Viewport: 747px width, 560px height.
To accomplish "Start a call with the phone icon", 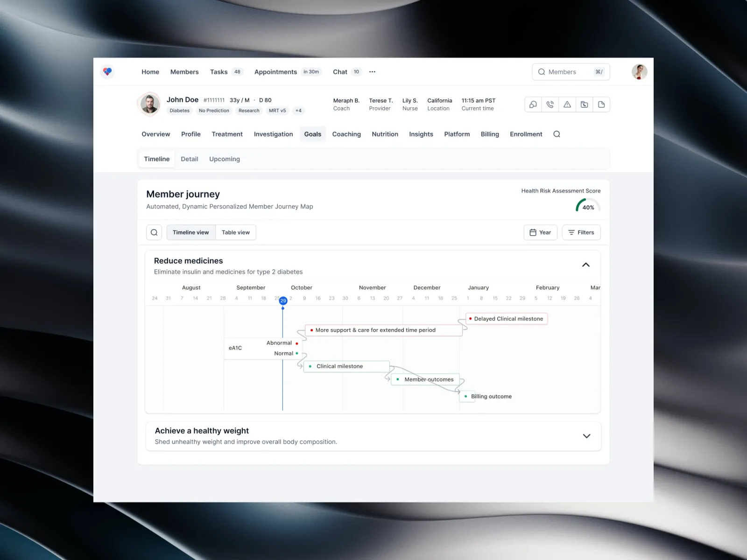I will pyautogui.click(x=550, y=105).
